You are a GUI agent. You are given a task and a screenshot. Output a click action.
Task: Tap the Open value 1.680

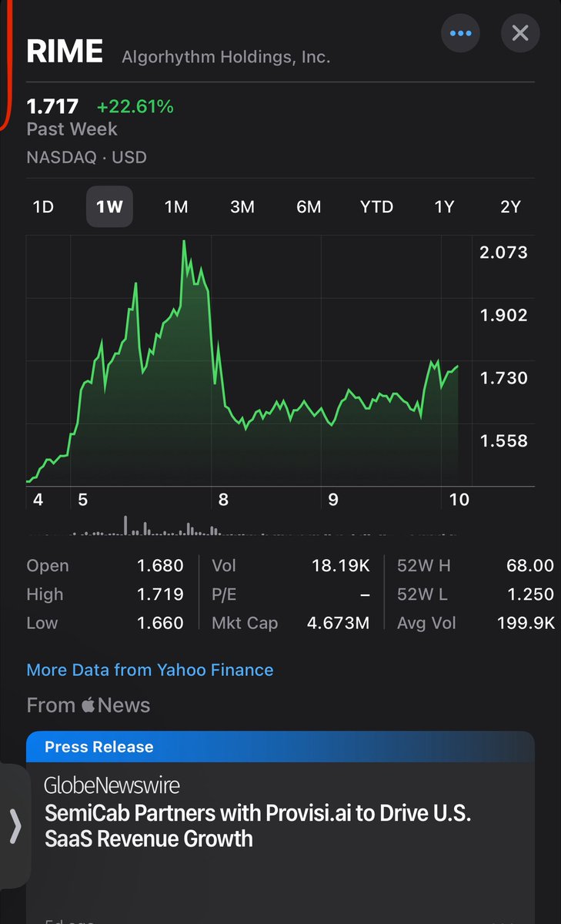pyautogui.click(x=160, y=566)
